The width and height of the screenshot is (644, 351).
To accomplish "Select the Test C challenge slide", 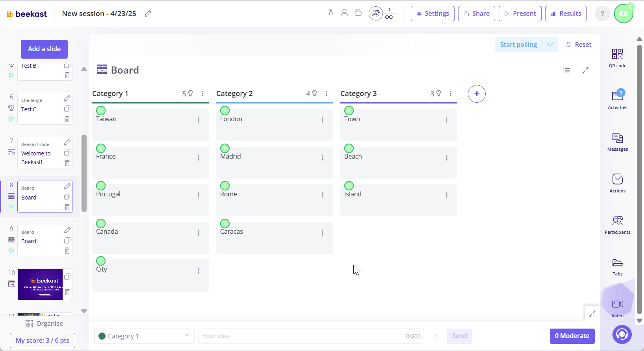I will [x=45, y=109].
